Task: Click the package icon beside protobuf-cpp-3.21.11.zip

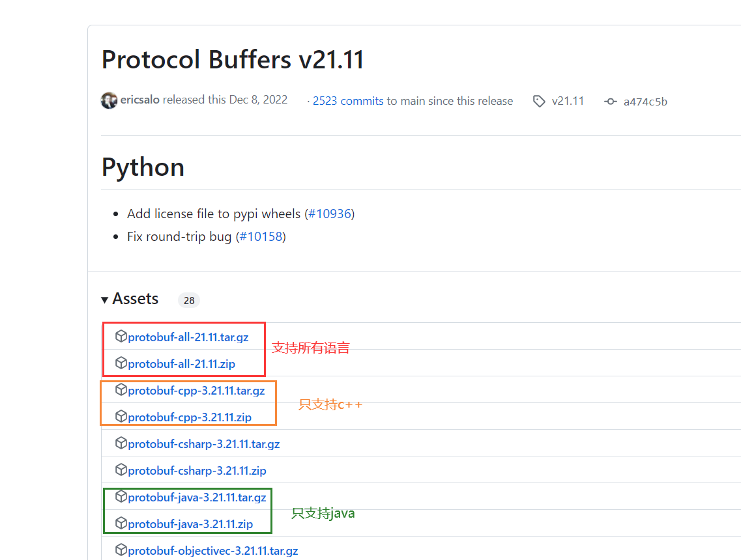Action: coord(122,417)
